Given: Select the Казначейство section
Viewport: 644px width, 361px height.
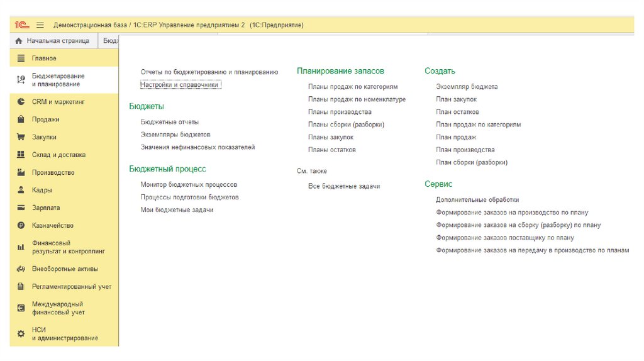Looking at the screenshot, I should click(x=64, y=226).
